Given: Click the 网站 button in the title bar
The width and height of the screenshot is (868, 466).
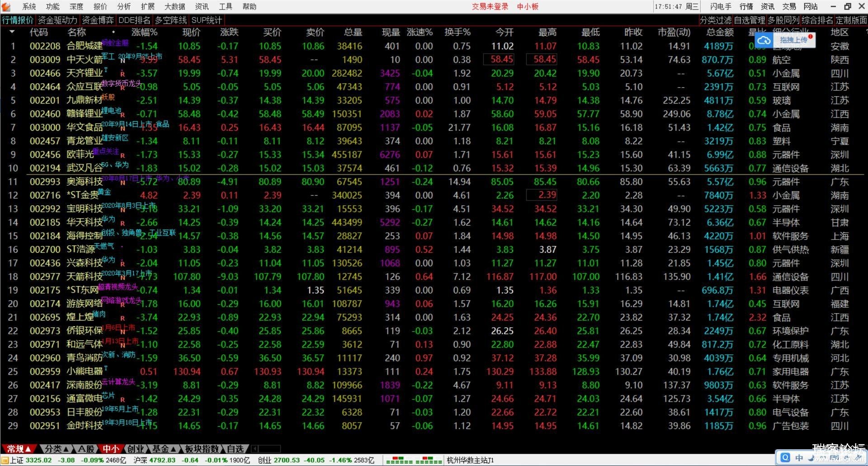Looking at the screenshot, I should click(811, 7).
